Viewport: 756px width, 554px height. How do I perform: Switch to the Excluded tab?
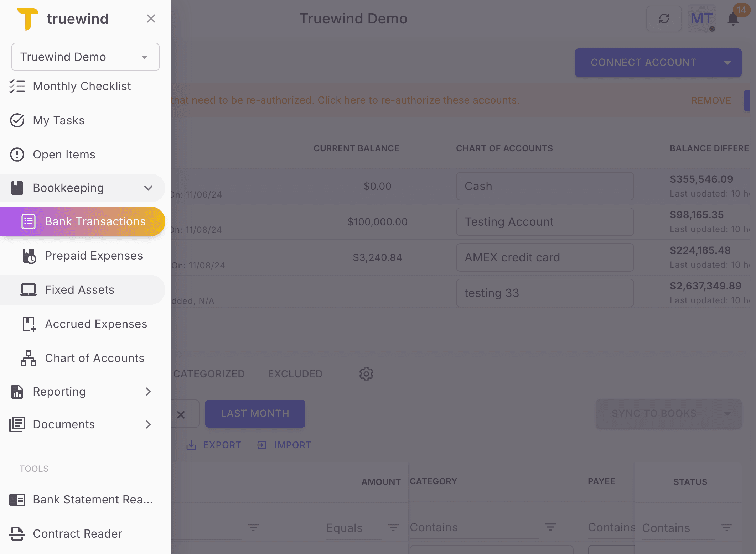click(295, 374)
